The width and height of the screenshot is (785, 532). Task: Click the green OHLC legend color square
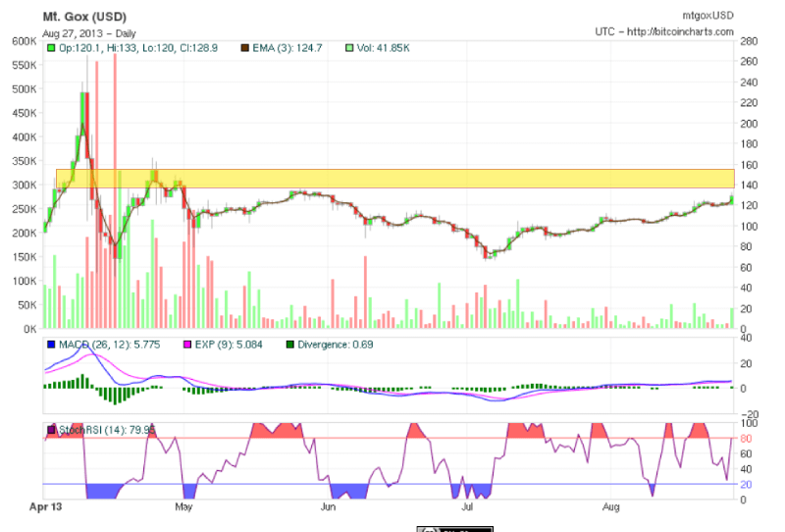(x=51, y=48)
